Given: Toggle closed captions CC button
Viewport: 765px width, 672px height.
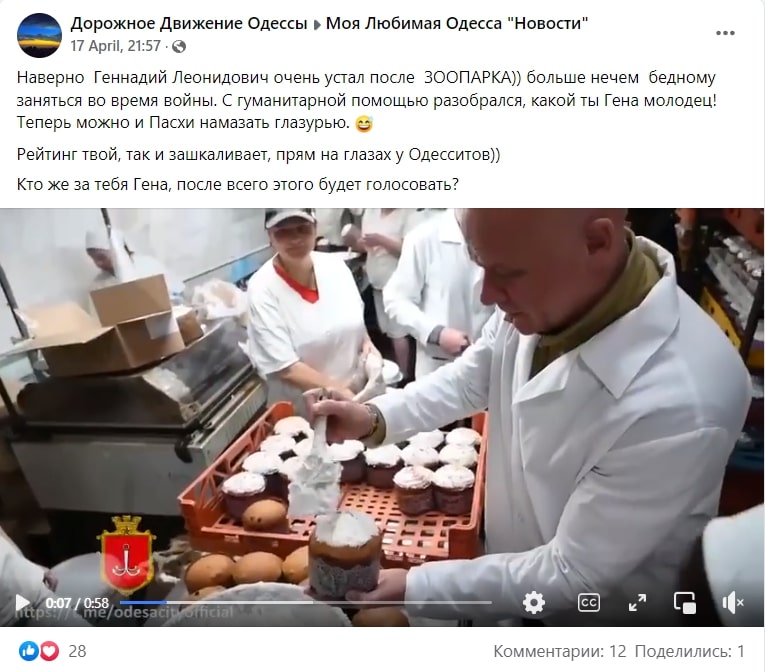Looking at the screenshot, I should point(588,603).
